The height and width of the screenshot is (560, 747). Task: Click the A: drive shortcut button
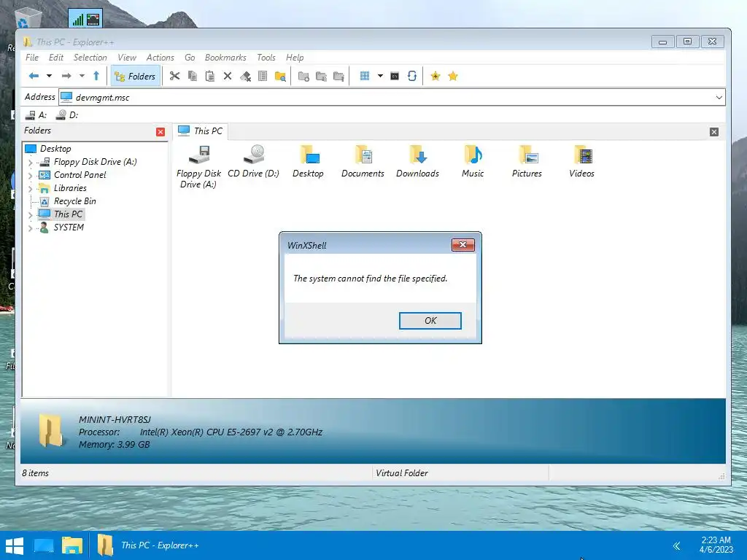tap(36, 115)
